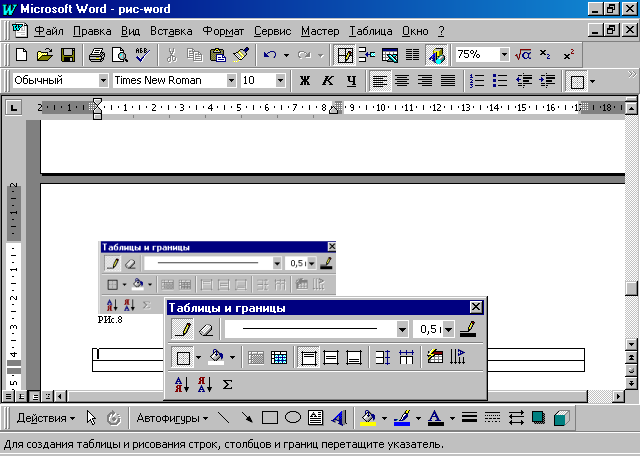Open a file with folder icon
Image resolution: width=640 pixels, height=456 pixels.
click(44, 55)
